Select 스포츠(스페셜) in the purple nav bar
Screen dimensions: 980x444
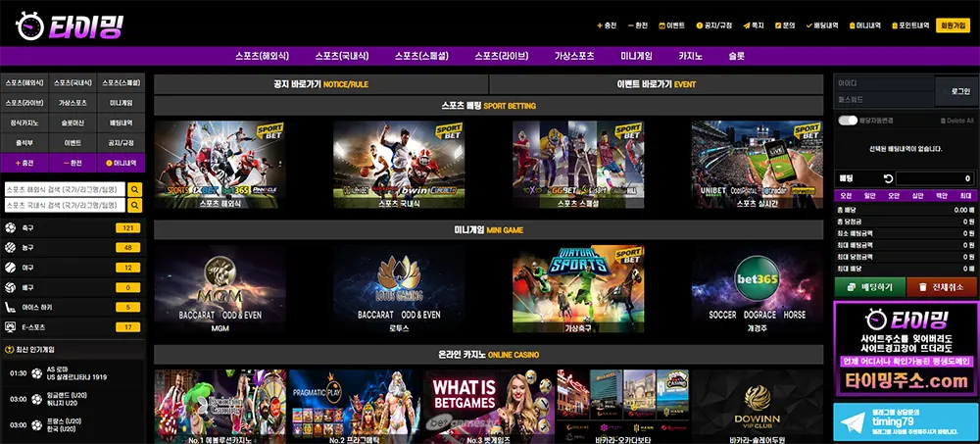click(421, 56)
